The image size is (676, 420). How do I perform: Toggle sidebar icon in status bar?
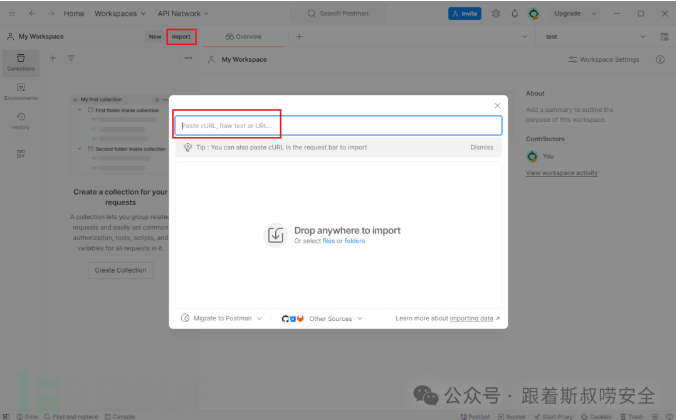pos(6,417)
